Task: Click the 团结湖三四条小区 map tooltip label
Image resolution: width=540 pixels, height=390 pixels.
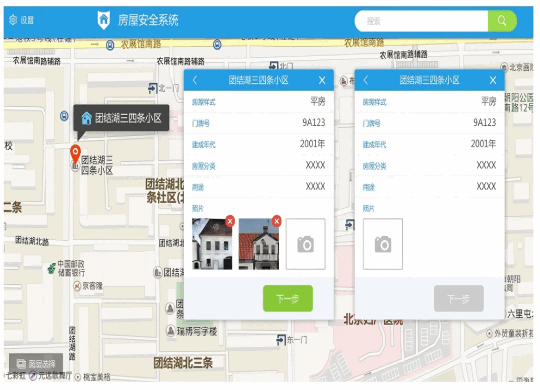Action: pos(121,118)
